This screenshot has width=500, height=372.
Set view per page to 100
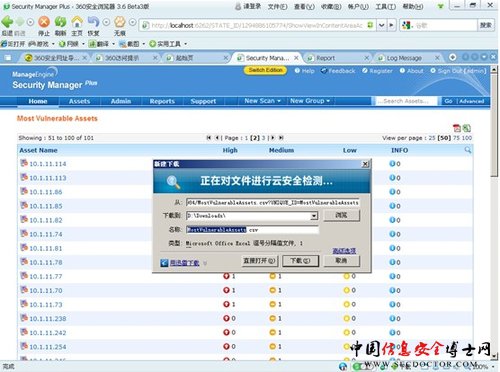tap(467, 138)
